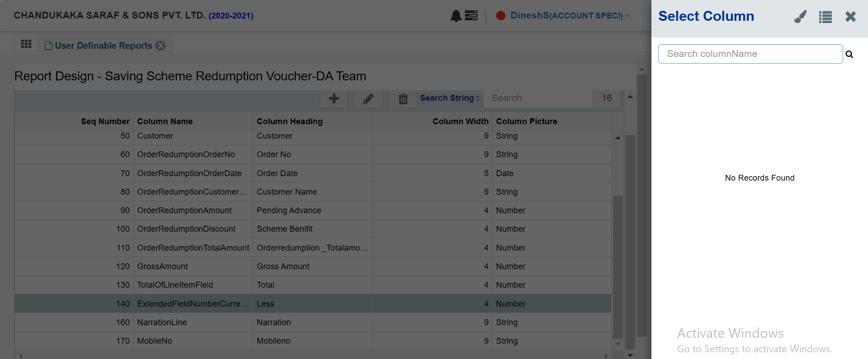Screen dimensions: 868x359
Task: Open the apps grid icon
Action: [26, 44]
